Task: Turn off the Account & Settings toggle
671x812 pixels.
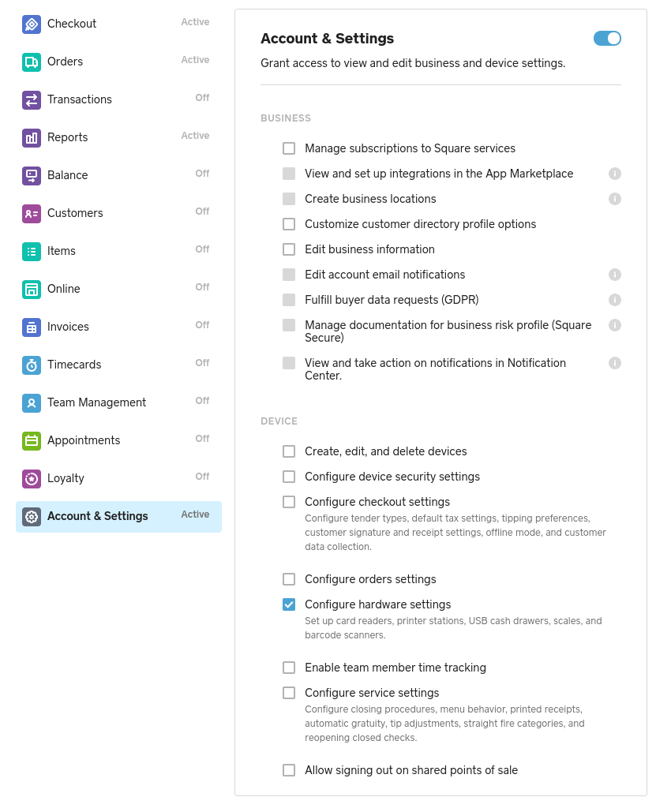Action: (x=607, y=38)
